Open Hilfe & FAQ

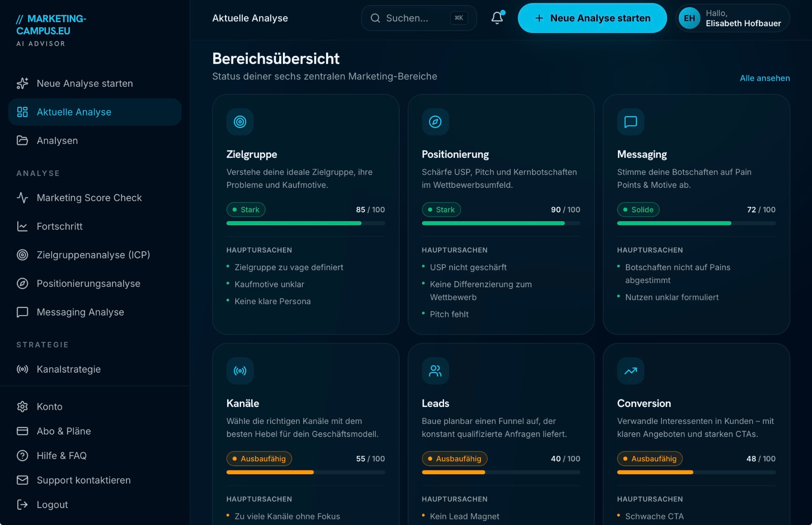tap(95, 456)
